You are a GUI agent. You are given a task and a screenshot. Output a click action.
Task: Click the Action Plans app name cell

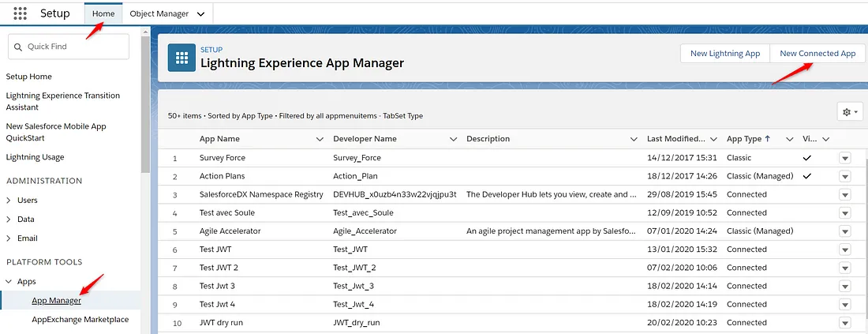tap(222, 176)
